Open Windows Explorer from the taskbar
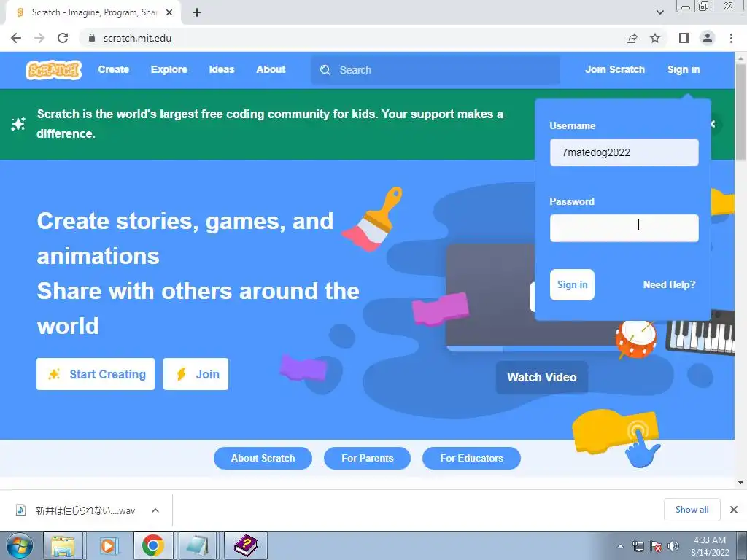The image size is (747, 560). [63, 545]
